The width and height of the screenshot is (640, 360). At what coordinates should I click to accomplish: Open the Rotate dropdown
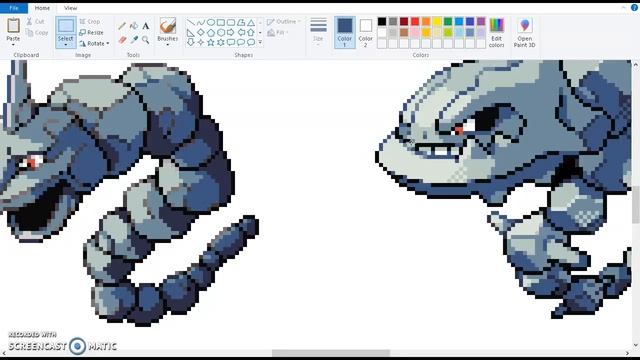(94, 43)
